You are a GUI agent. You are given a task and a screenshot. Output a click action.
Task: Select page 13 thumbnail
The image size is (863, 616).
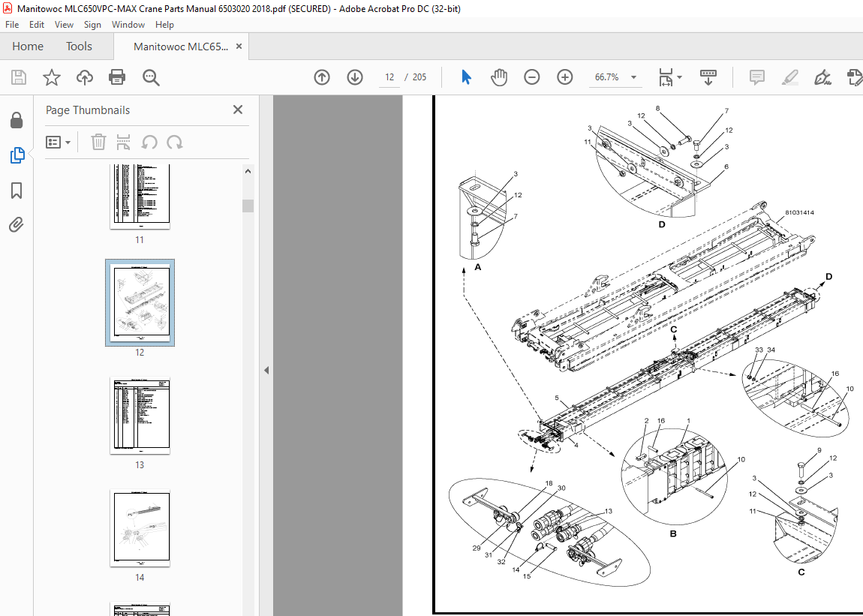(140, 416)
